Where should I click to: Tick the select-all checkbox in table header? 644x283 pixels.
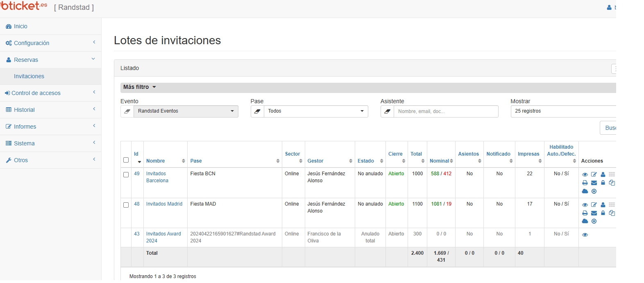(126, 160)
